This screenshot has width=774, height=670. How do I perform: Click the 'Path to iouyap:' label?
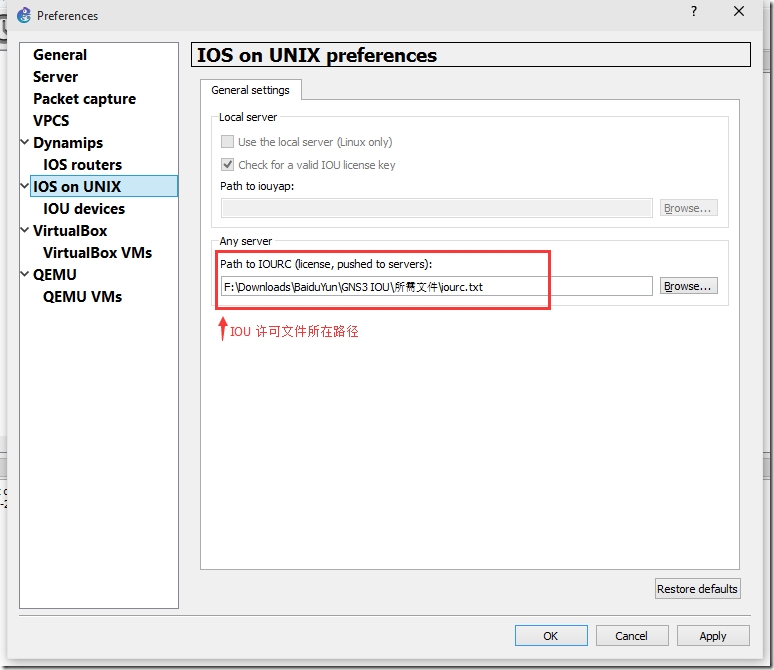[257, 186]
